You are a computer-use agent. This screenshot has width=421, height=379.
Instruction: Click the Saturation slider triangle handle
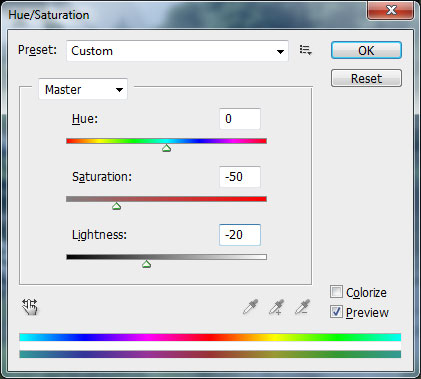click(x=116, y=206)
